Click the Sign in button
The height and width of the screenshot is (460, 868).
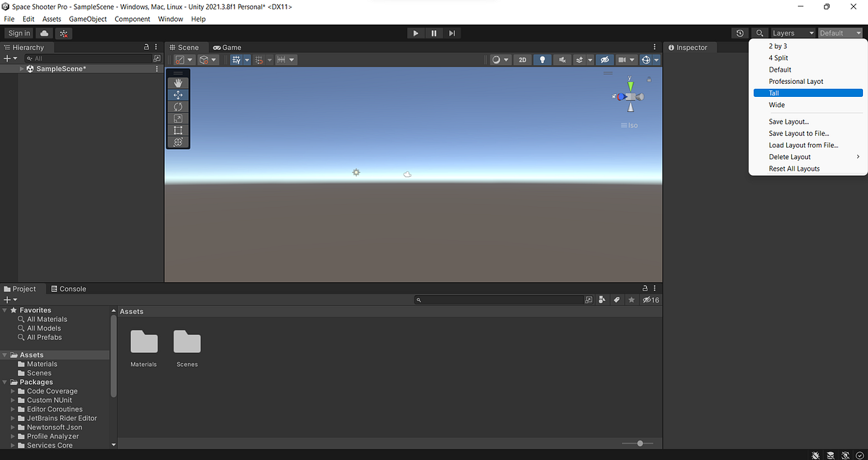click(x=19, y=33)
